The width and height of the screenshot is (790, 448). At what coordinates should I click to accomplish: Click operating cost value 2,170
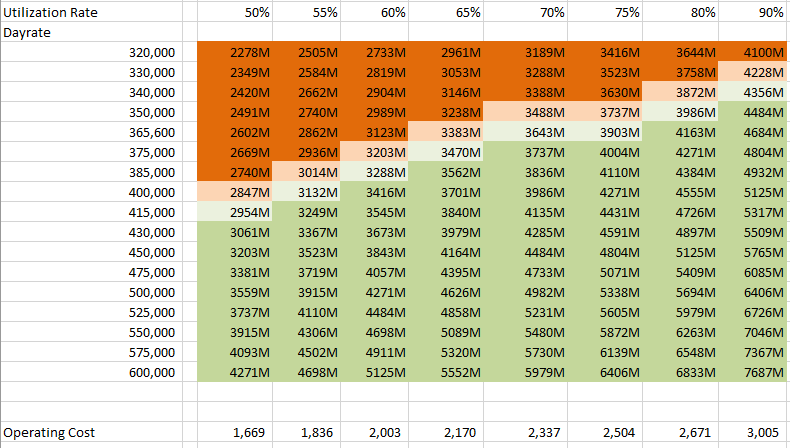coord(446,432)
